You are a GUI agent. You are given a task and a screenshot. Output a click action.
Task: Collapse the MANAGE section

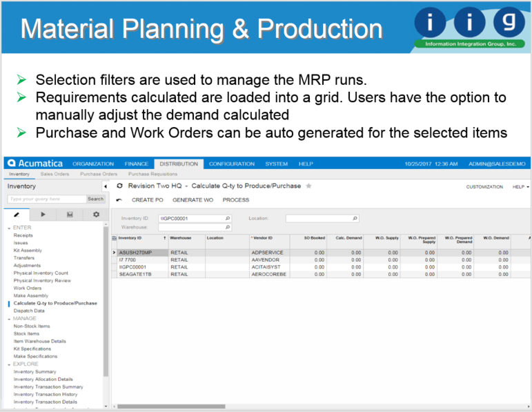(x=9, y=319)
